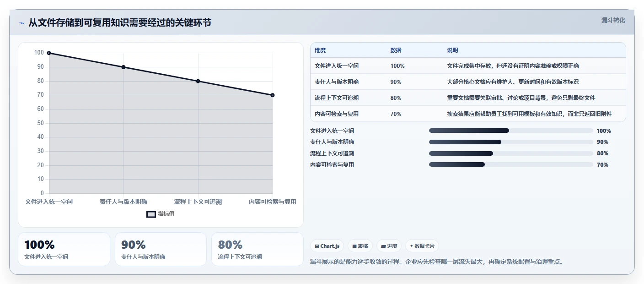Image resolution: width=644 pixels, height=284 pixels.
Task: Click the 80% table data cell
Action: coord(396,98)
